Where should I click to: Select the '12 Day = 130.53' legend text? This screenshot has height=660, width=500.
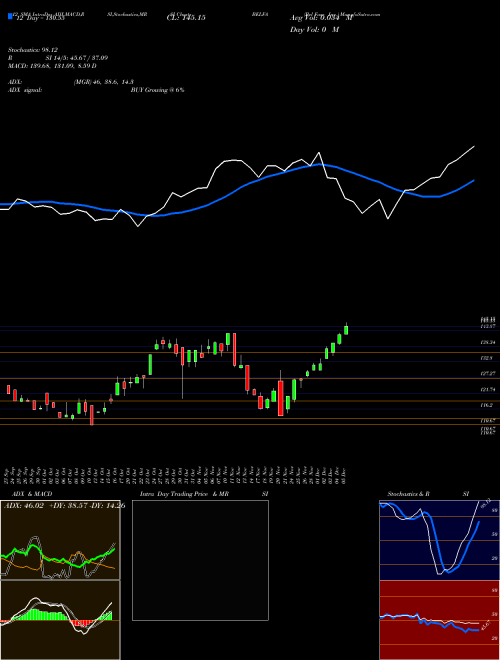[x=39, y=18]
